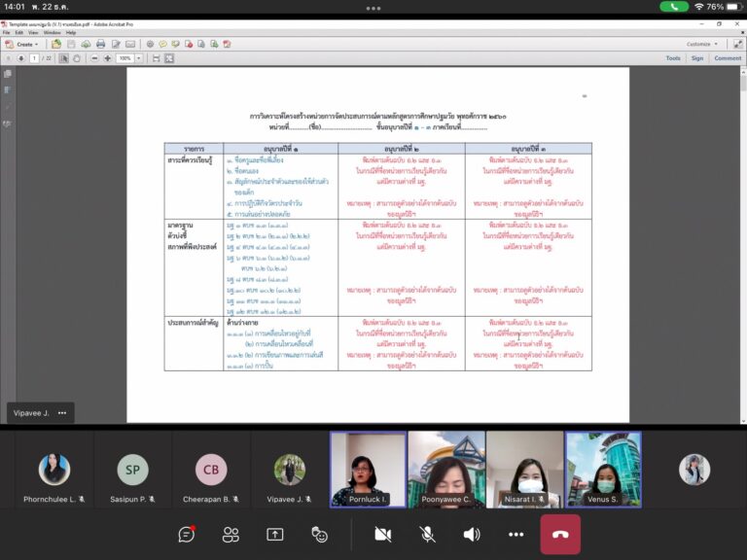Viewport: 747px width, 560px height.
Task: Open the page thumbnails side panel icon
Action: pos(8,74)
